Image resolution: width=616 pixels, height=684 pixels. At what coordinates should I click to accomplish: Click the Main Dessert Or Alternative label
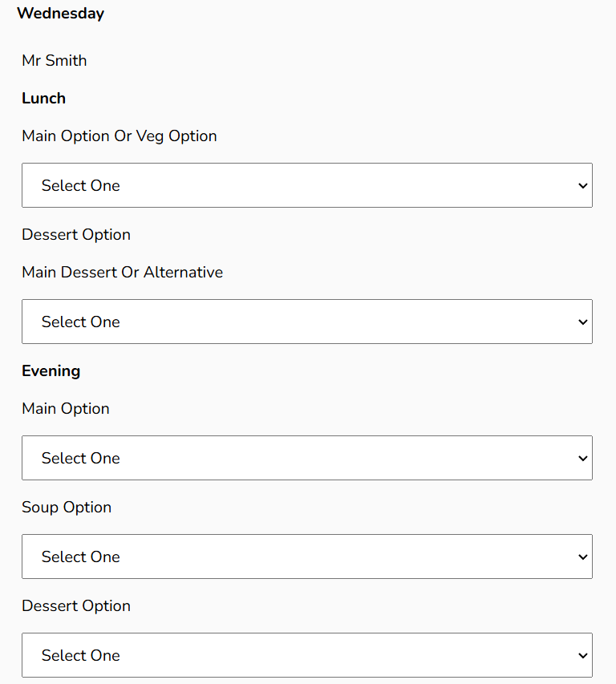tap(122, 272)
